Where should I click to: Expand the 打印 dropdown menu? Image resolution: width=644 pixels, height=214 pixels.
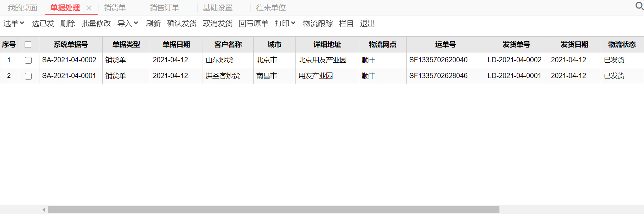click(285, 24)
